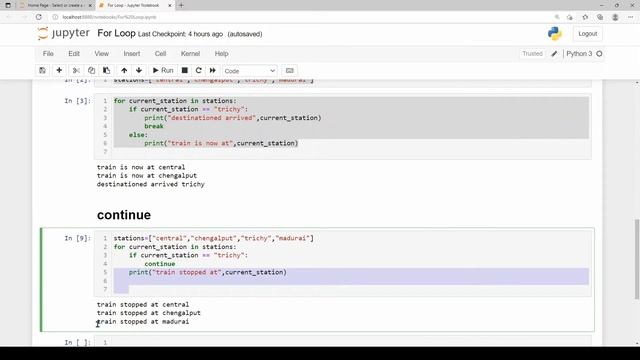Click the stations list line in cell 9
This screenshot has height=360, width=640.
coord(213,238)
